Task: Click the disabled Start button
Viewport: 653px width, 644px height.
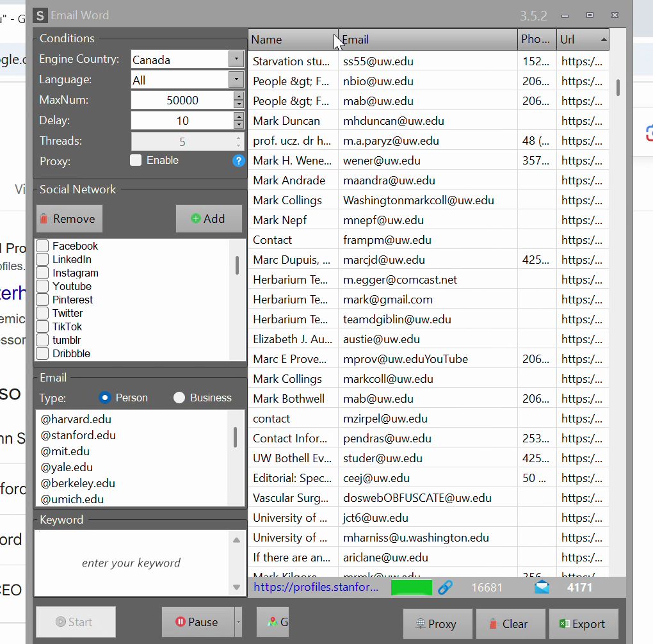Action: pyautogui.click(x=76, y=622)
